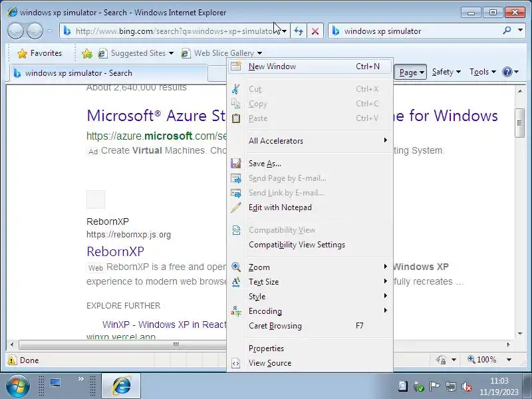Open Microsoft Azure ad headline link
Viewport: 532px width, 399px height.
coord(156,115)
